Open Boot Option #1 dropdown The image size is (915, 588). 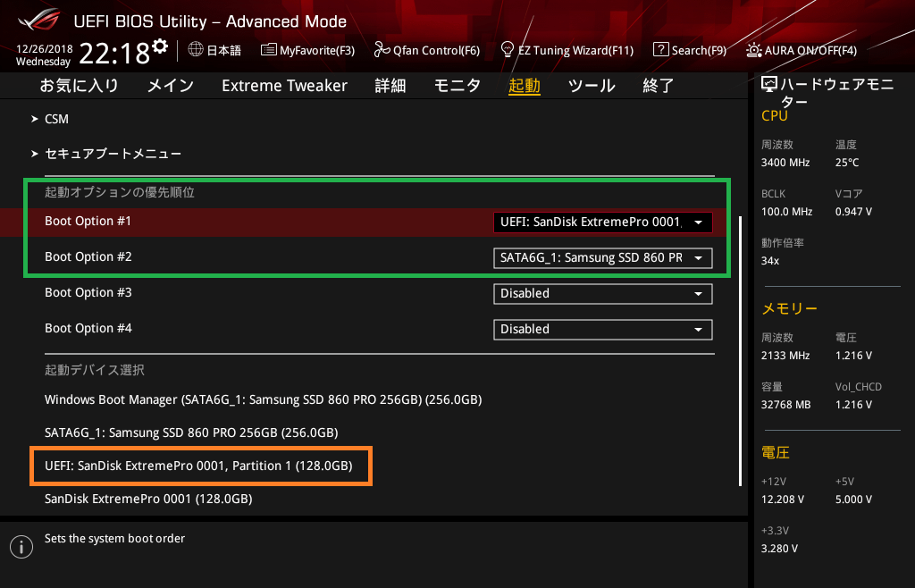(x=603, y=223)
